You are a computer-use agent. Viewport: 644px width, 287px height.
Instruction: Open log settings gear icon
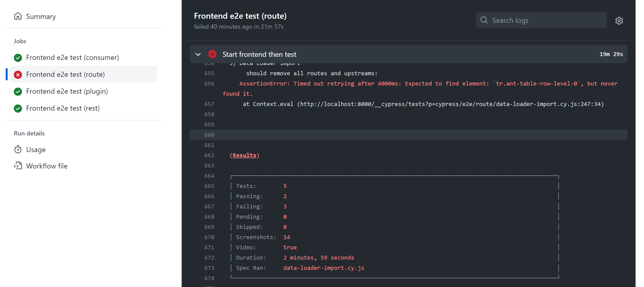tap(619, 20)
